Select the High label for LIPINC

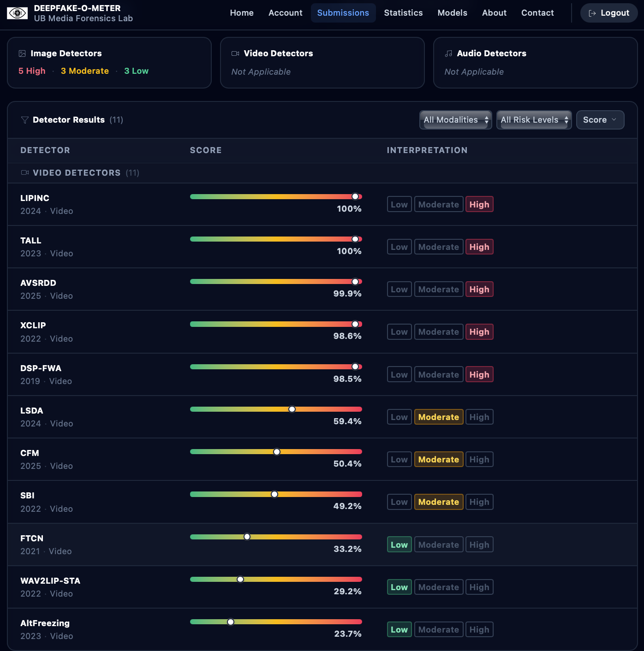479,205
